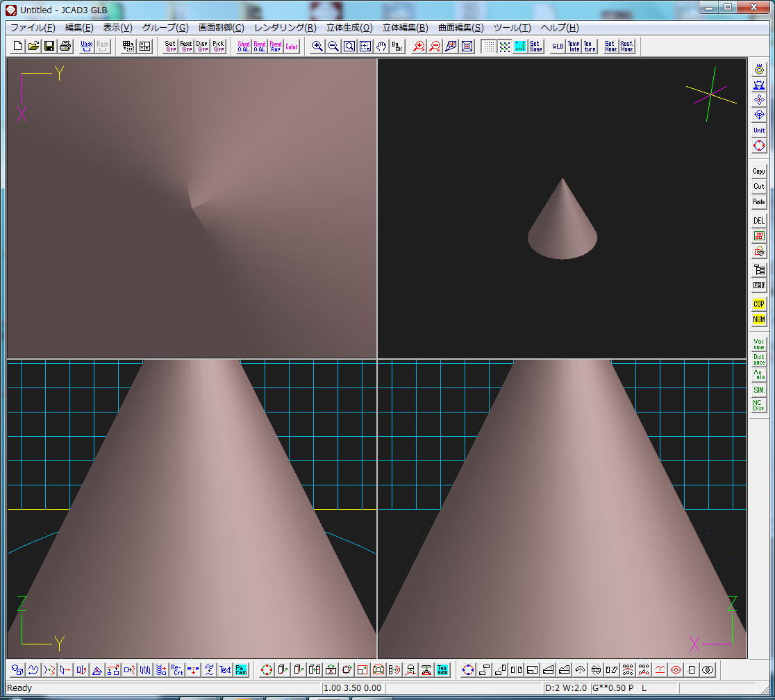Click the Paste button in right sidebar

[759, 201]
